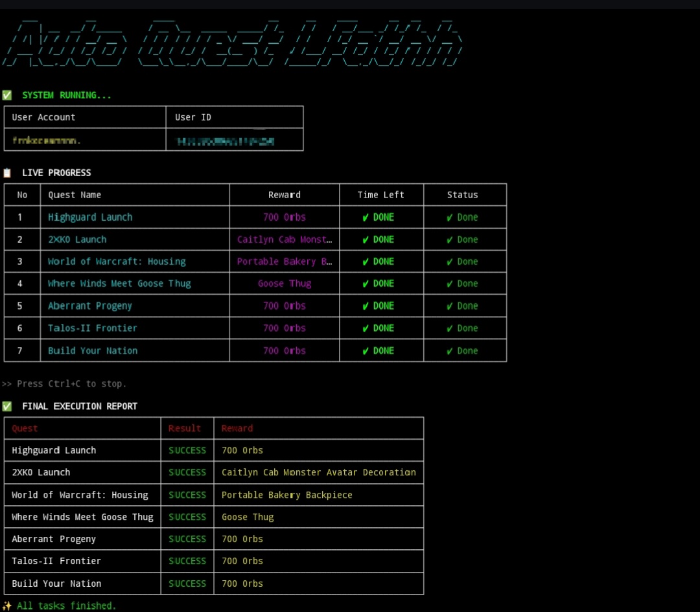This screenshot has height=612, width=700.
Task: Click SUCCESS result for Build Your Nation
Action: (187, 584)
